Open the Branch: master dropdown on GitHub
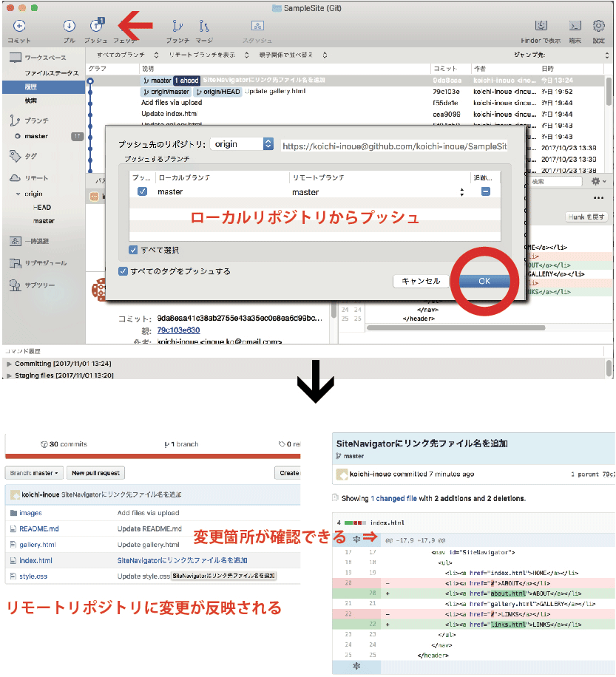The height and width of the screenshot is (677, 616). coord(34,473)
